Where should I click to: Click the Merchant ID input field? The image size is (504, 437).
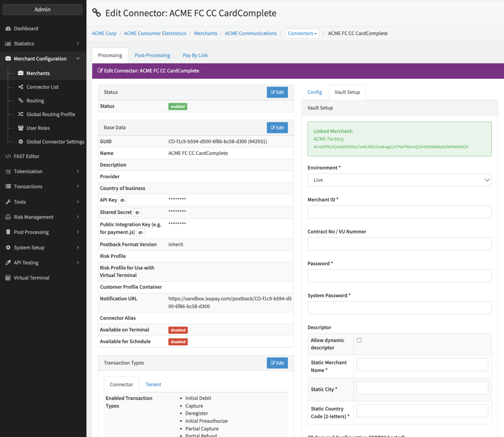click(x=399, y=212)
